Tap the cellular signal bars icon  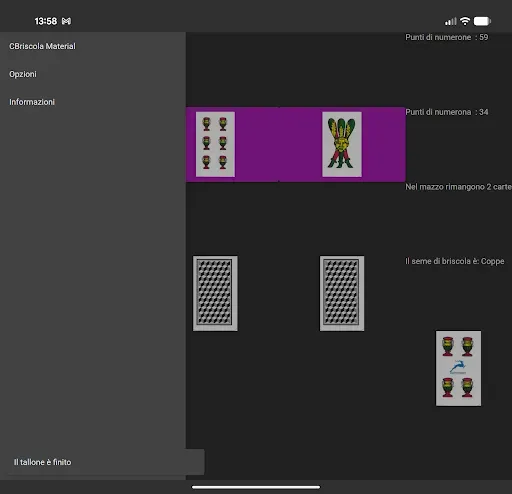(x=451, y=22)
